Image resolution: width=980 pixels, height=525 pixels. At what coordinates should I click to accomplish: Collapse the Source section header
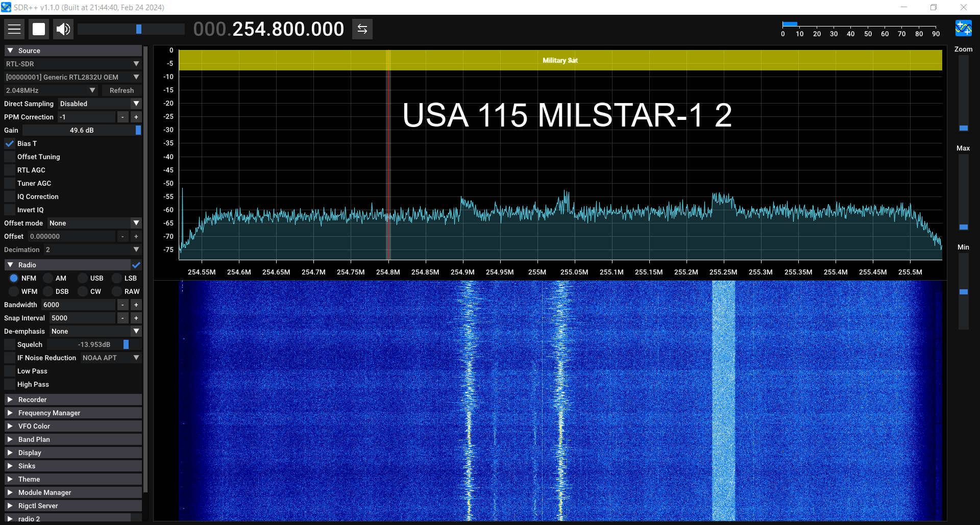pos(73,51)
